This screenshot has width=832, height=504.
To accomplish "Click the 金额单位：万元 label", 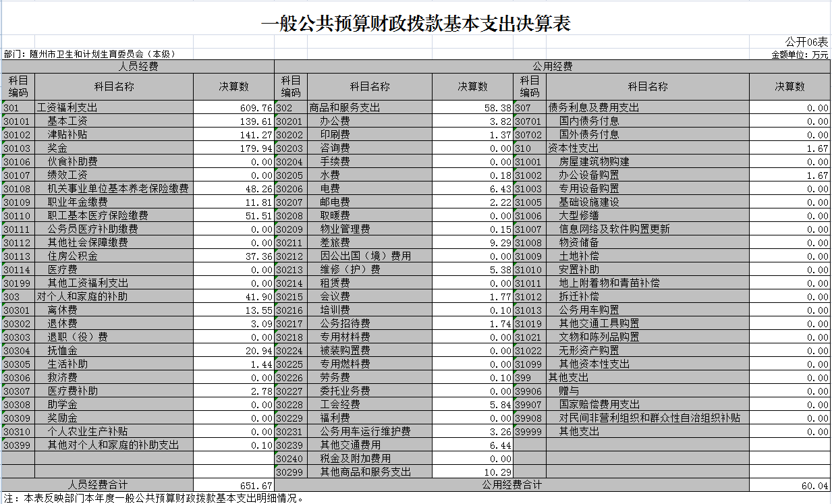I will point(800,55).
